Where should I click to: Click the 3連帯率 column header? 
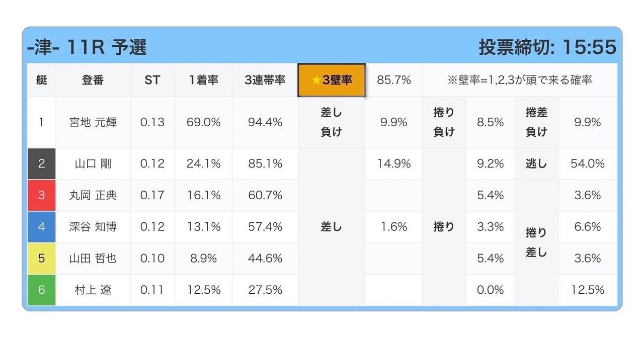coord(265,80)
